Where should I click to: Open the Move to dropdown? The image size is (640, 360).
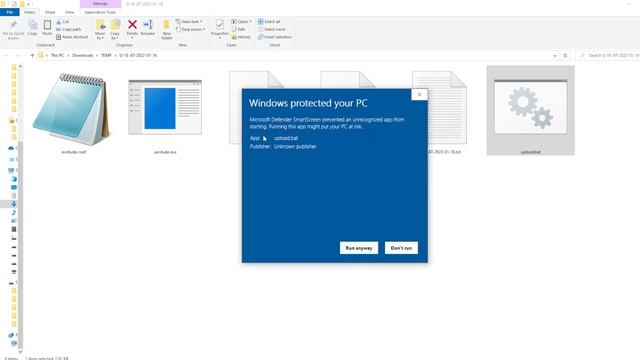100,30
